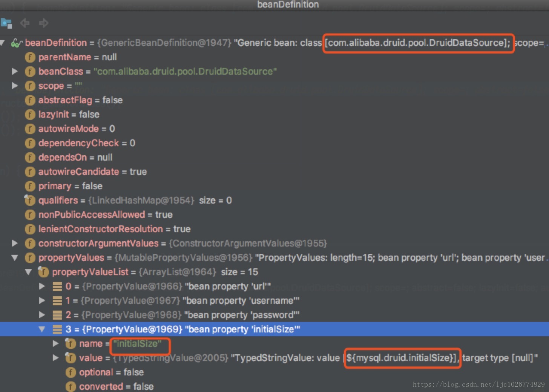Screen dimensions: 549x392
Task: Select the row 'primary = false'
Action: tap(274, 186)
